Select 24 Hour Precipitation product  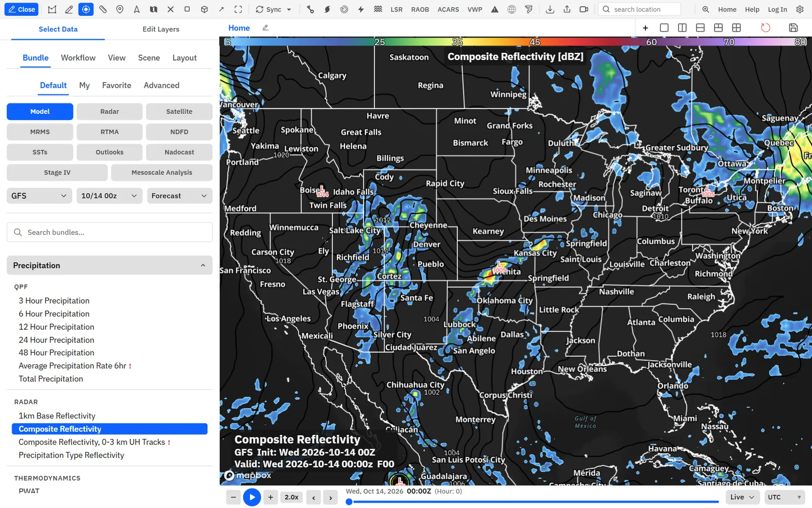coord(56,340)
